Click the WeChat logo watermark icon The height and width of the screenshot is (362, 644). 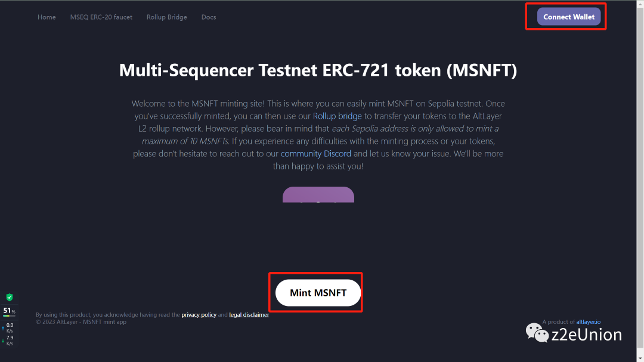point(537,333)
